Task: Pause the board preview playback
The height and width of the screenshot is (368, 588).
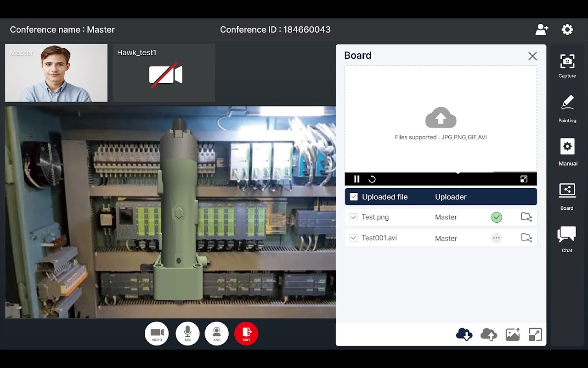Action: 356,179
